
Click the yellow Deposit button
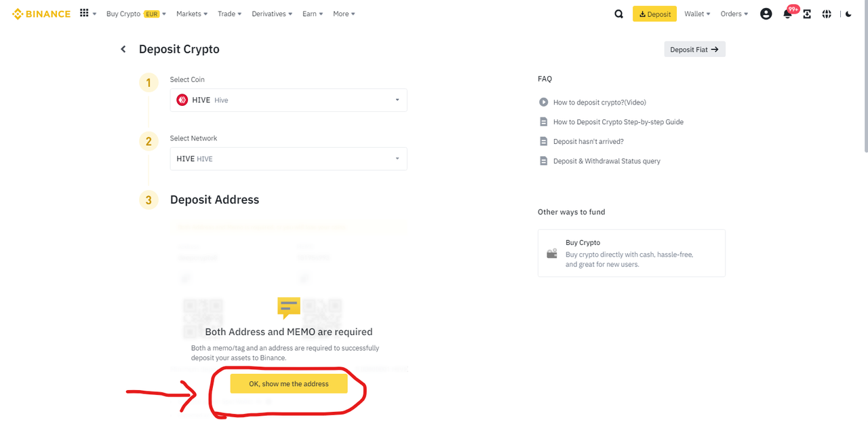coord(654,14)
